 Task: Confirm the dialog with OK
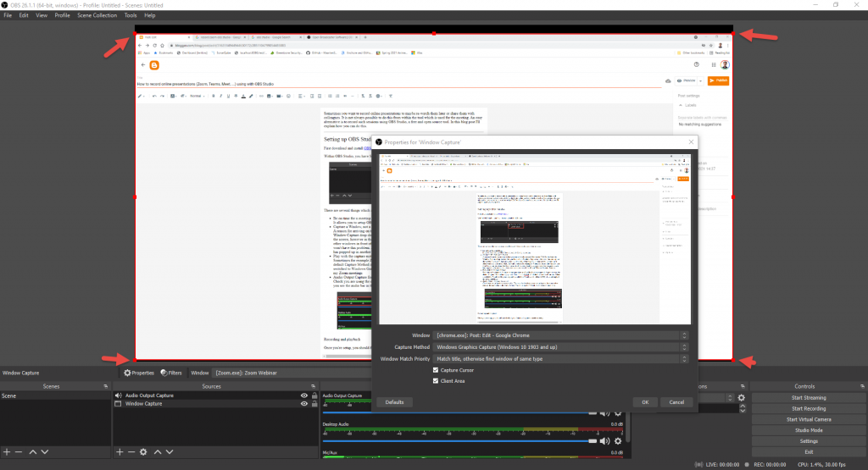(x=645, y=402)
